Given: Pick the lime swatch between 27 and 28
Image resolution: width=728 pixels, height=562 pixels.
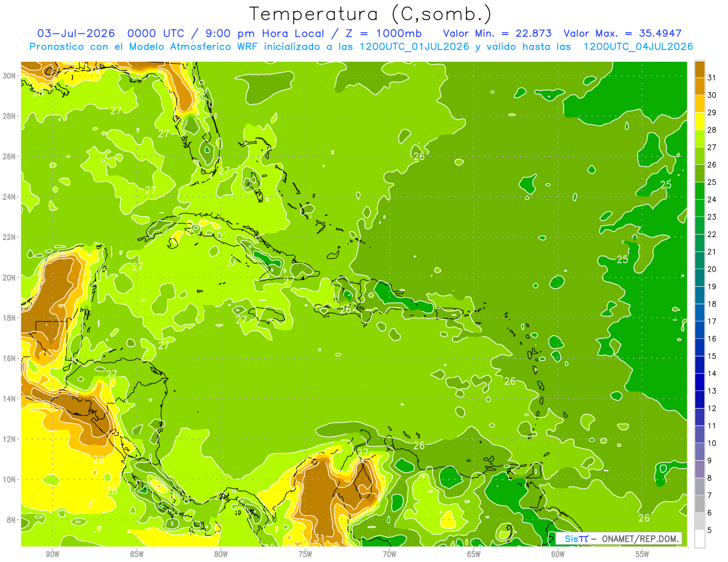Looking at the screenshot, I should click(x=699, y=138).
